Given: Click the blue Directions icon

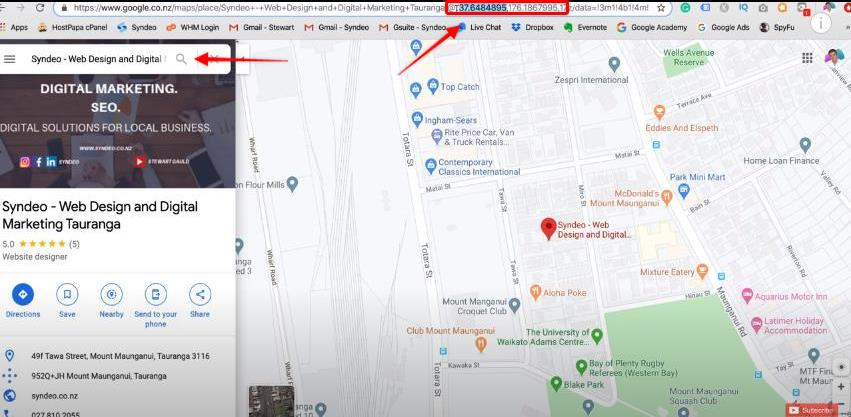Looking at the screenshot, I should click(23, 294).
